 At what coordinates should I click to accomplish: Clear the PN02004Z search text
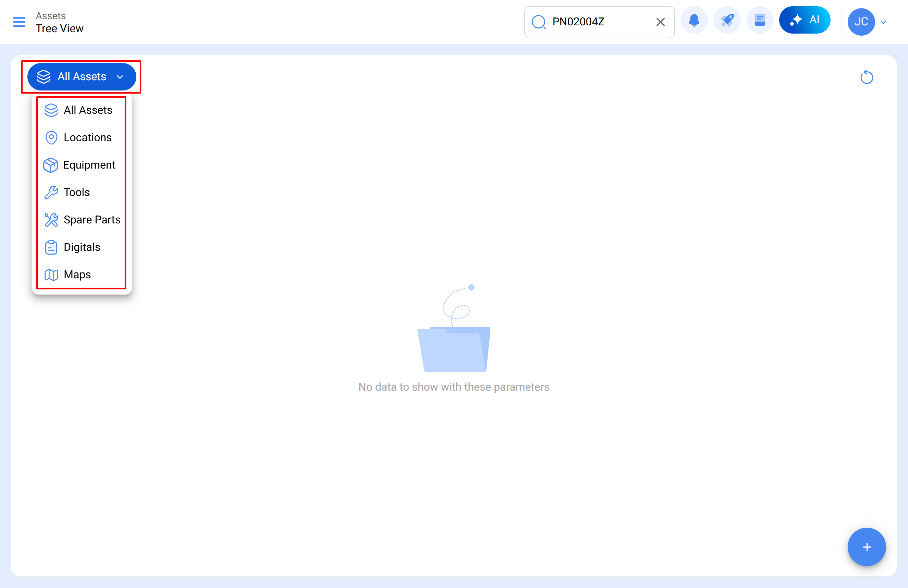[660, 22]
